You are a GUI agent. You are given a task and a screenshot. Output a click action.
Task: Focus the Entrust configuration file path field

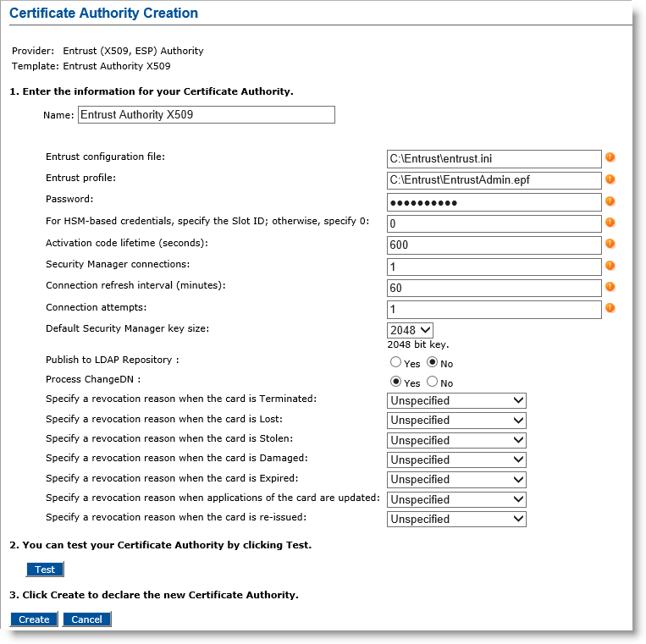pos(494,159)
